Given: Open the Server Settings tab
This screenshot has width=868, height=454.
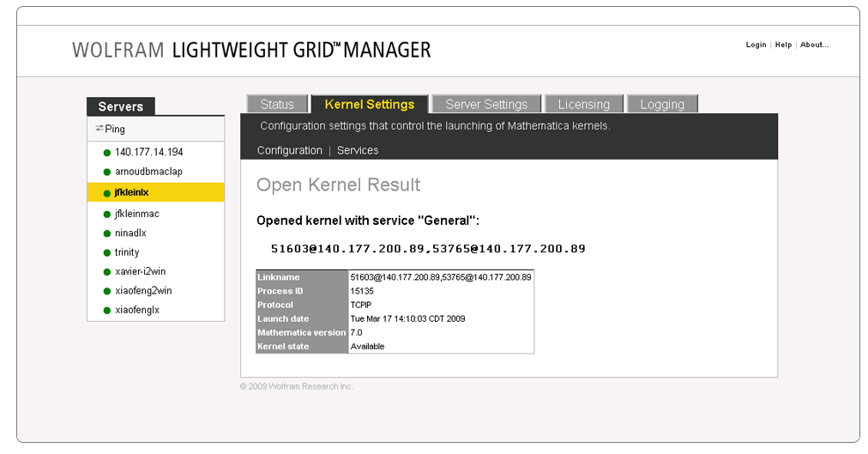Looking at the screenshot, I should [x=486, y=104].
